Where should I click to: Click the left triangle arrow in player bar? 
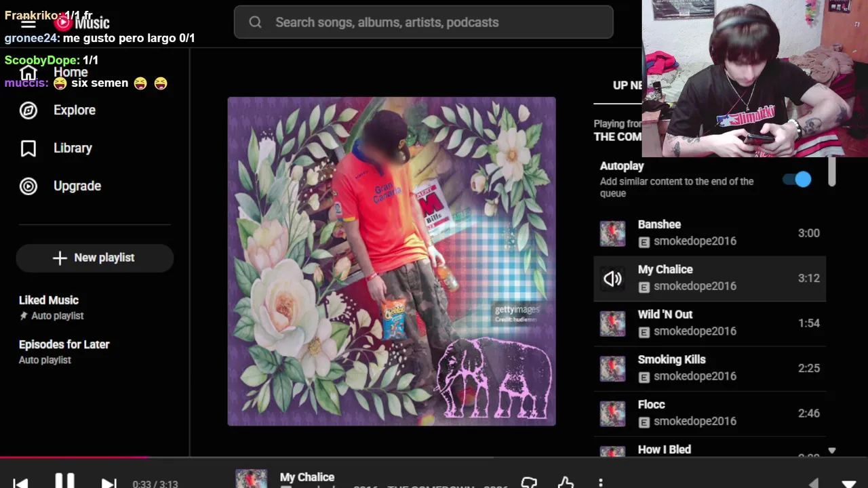tap(814, 484)
